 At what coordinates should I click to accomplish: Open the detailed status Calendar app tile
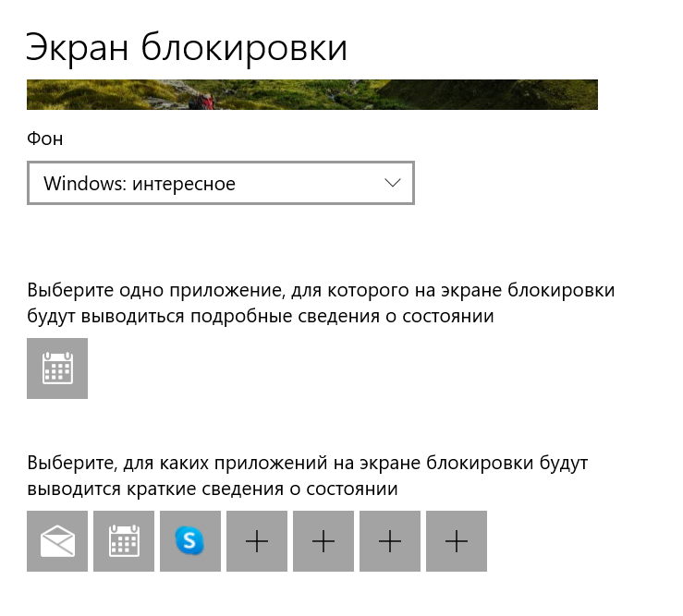[x=57, y=368]
